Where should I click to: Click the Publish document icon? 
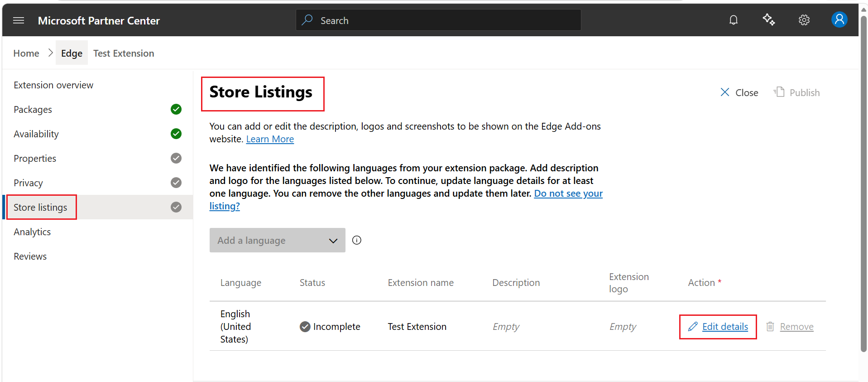[x=779, y=92]
